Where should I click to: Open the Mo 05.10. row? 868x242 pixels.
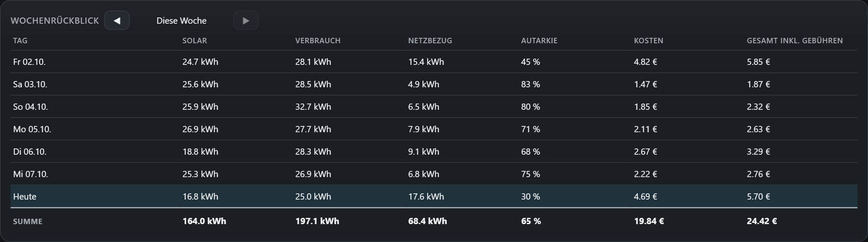(x=434, y=129)
